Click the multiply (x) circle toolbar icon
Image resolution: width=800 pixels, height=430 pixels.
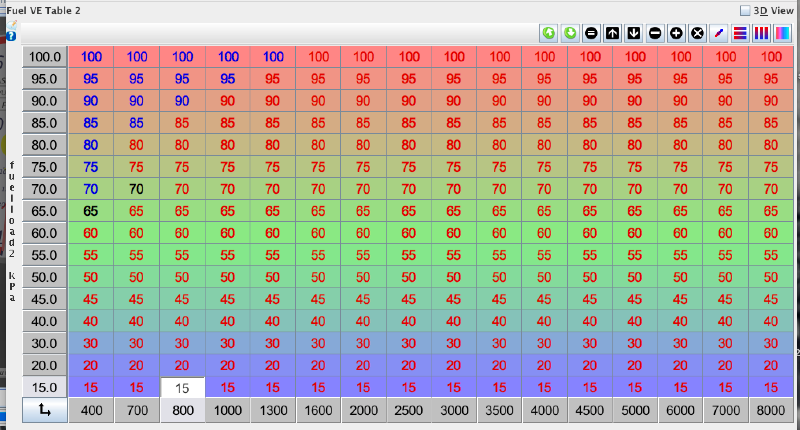click(x=697, y=33)
